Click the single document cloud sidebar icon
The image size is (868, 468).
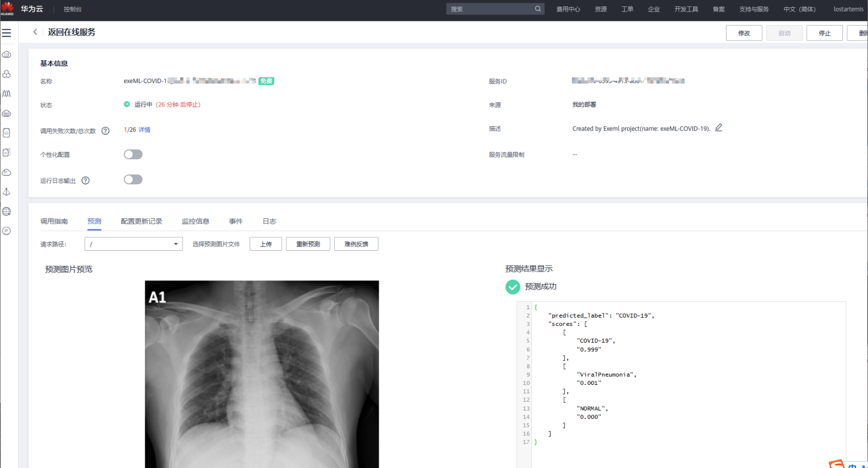tap(6, 133)
